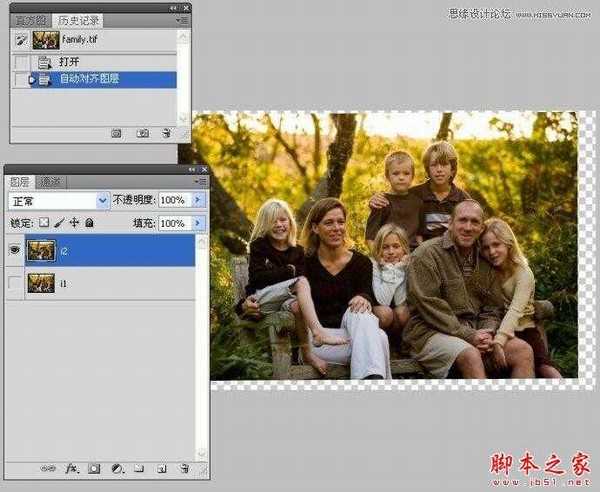Select the 自动对齐图层 history state

(100, 79)
